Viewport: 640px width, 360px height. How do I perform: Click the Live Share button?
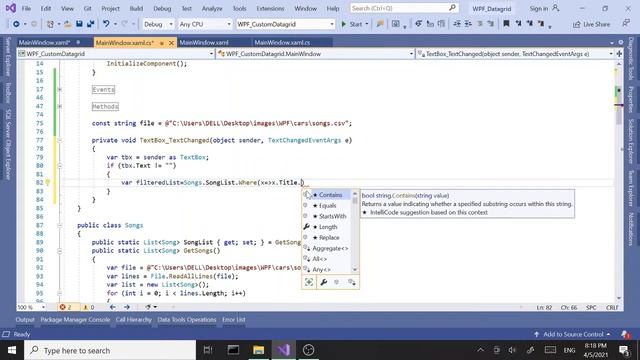(591, 24)
